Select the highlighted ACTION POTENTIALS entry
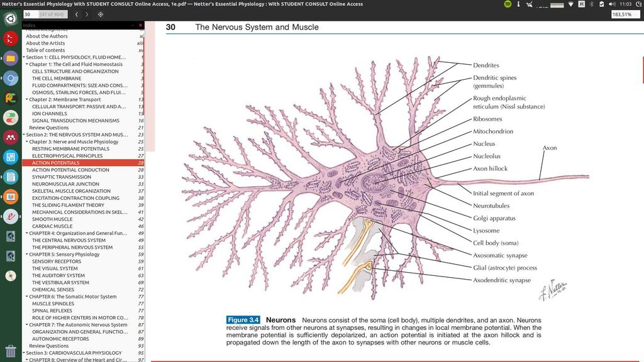The height and width of the screenshot is (362, 644). (x=83, y=163)
